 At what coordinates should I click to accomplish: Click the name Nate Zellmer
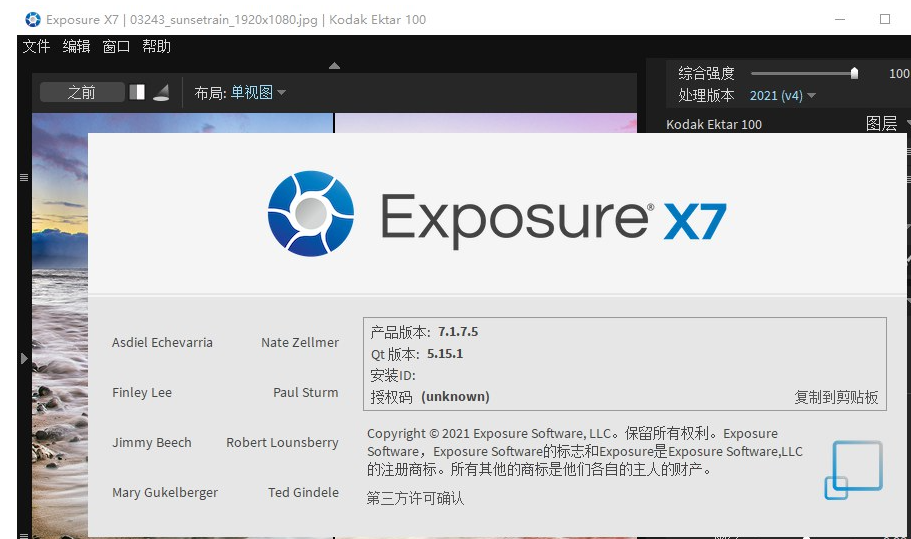pyautogui.click(x=300, y=343)
